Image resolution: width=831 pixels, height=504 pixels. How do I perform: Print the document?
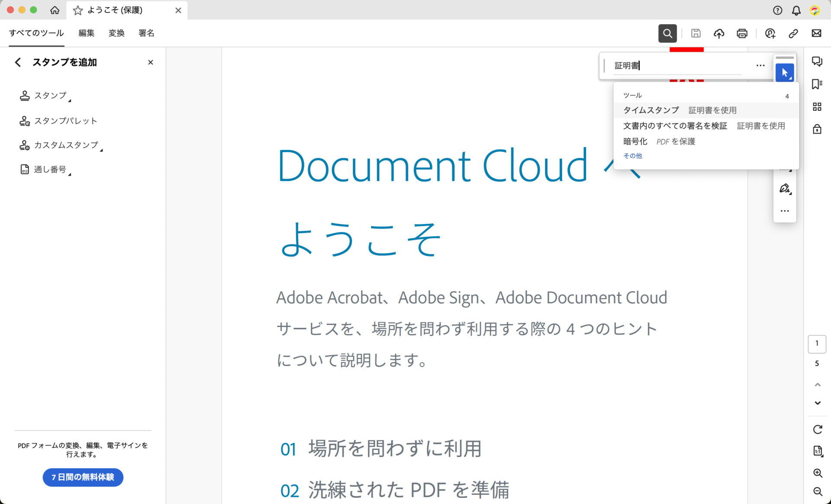pos(742,33)
